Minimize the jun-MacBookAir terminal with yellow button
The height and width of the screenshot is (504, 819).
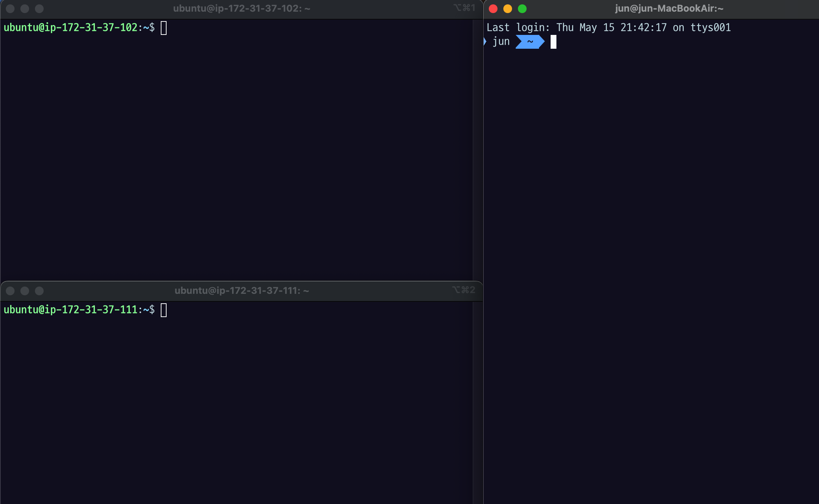pyautogui.click(x=508, y=9)
